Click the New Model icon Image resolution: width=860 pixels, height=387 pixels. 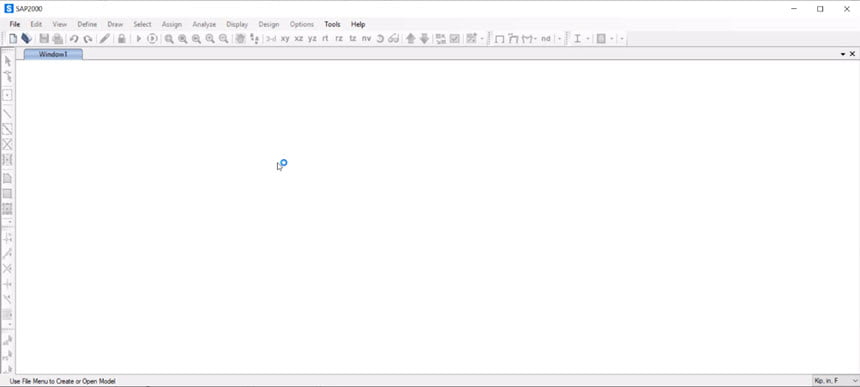point(13,39)
